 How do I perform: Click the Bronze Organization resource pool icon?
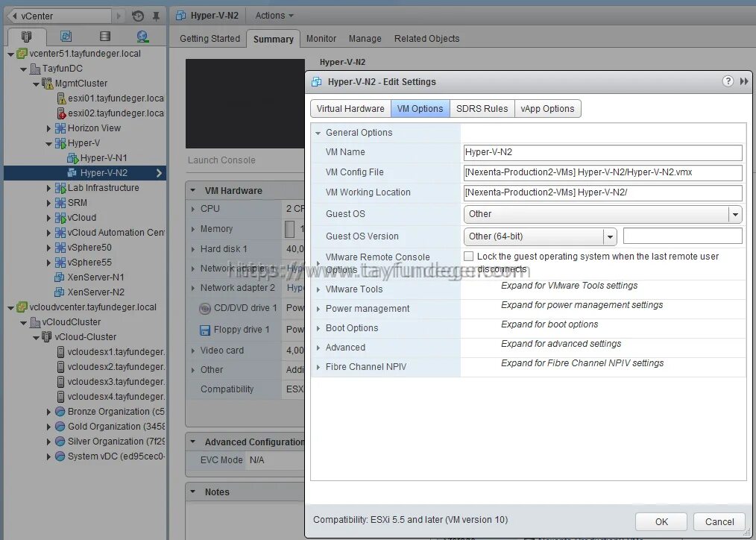60,411
